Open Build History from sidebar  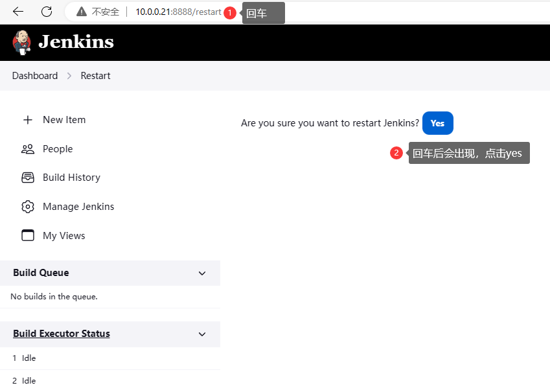pyautogui.click(x=71, y=178)
